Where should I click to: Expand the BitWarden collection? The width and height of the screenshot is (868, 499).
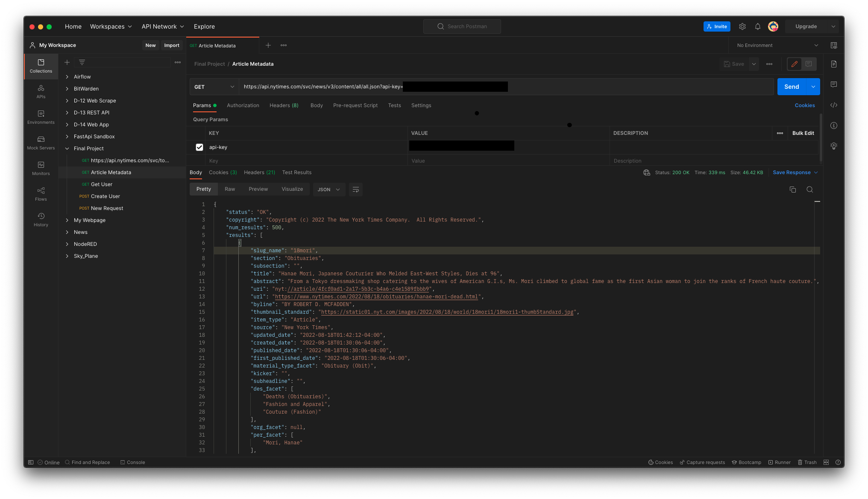pyautogui.click(x=67, y=89)
